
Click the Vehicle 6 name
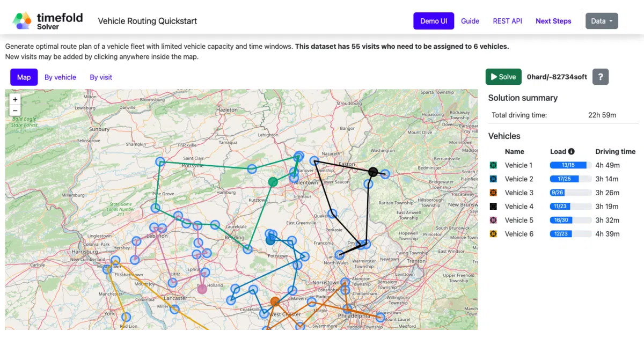coord(519,234)
